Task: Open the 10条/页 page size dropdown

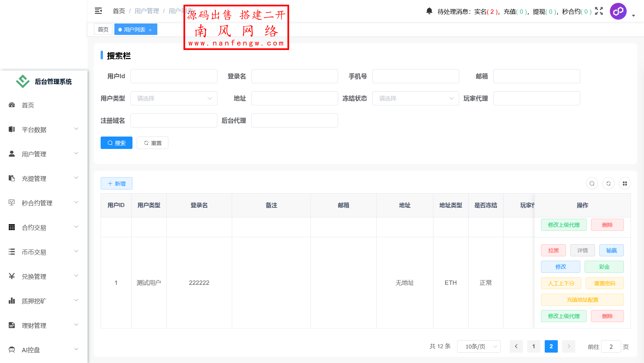Action: [x=479, y=347]
